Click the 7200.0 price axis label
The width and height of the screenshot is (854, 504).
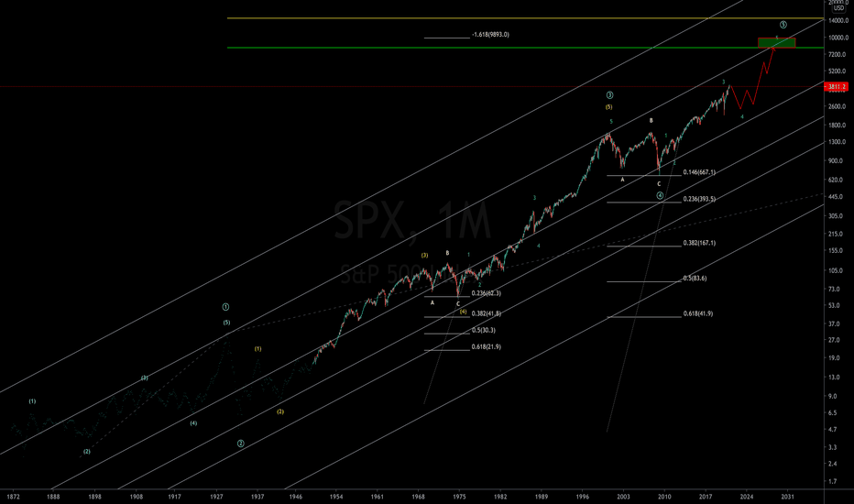837,54
